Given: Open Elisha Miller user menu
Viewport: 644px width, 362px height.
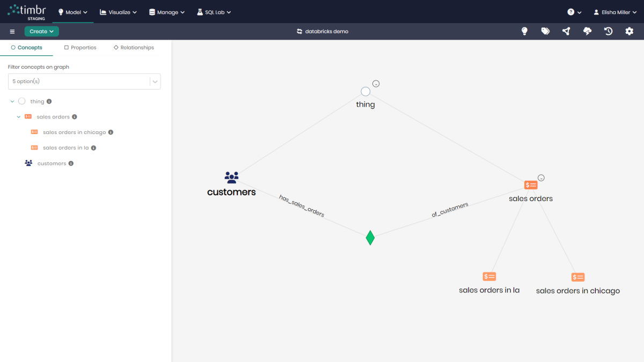Looking at the screenshot, I should (x=615, y=12).
